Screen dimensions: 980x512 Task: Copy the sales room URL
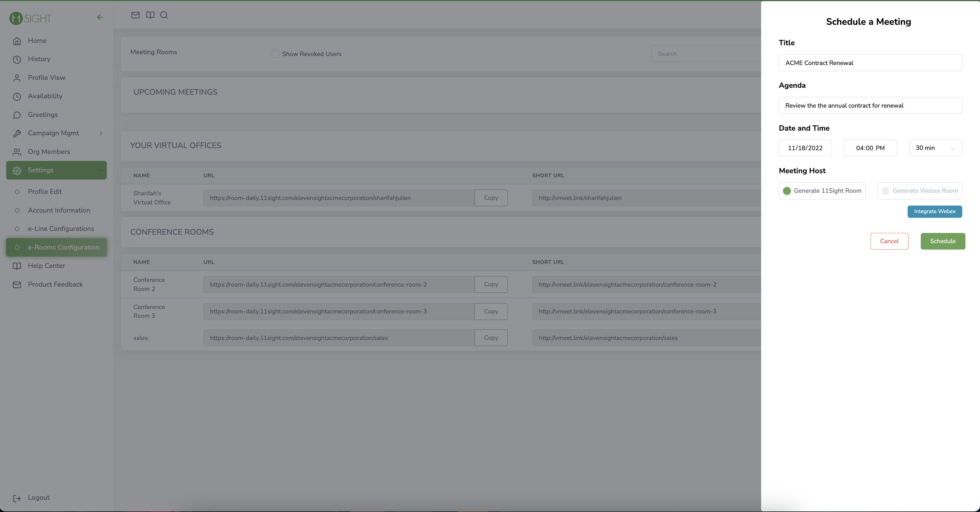(x=491, y=338)
